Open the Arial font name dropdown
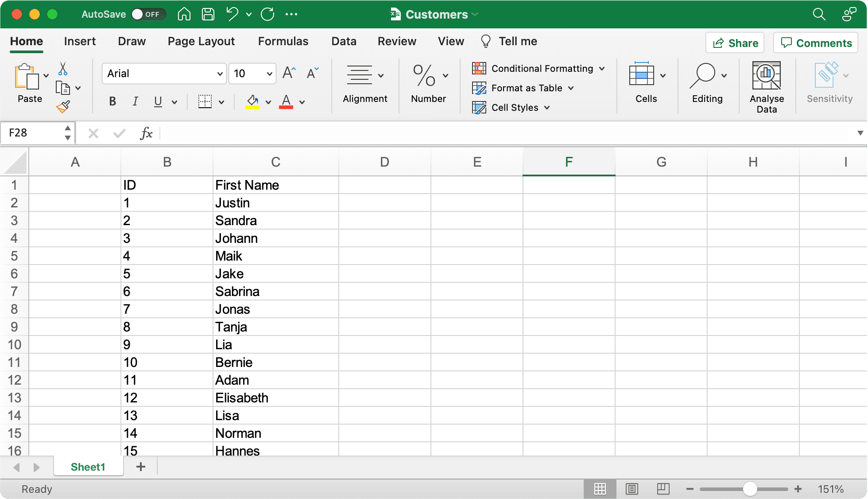Image resolution: width=868 pixels, height=499 pixels. tap(220, 74)
